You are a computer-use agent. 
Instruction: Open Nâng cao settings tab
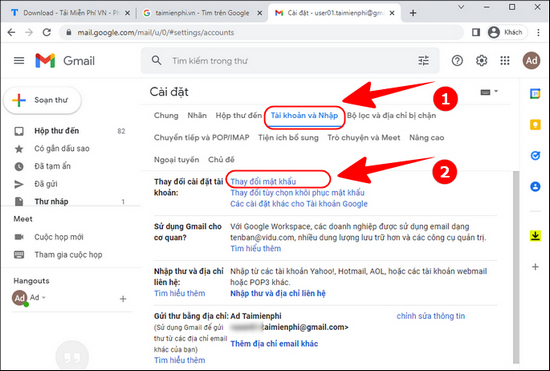coord(427,137)
